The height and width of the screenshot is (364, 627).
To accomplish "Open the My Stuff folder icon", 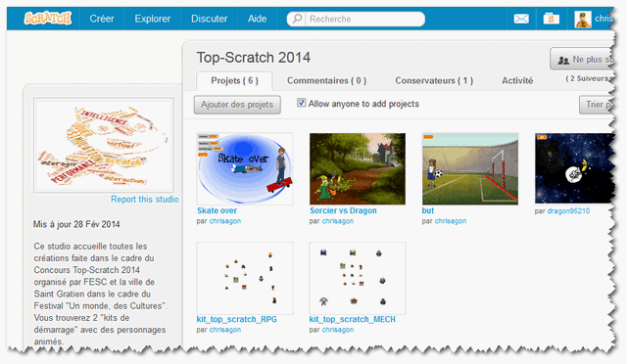I will (551, 19).
